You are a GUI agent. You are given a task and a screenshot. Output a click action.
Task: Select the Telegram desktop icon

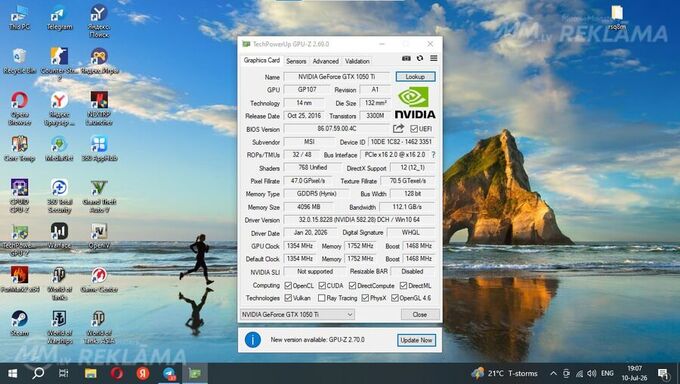pyautogui.click(x=59, y=18)
